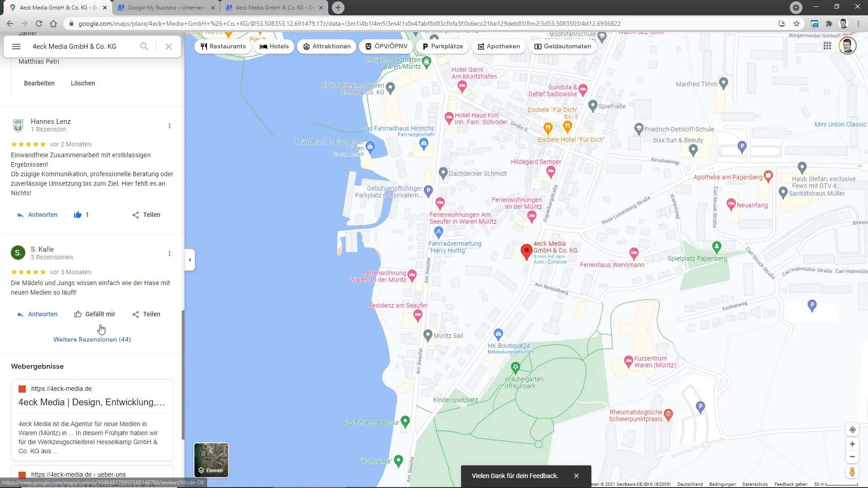This screenshot has height=488, width=868.
Task: Open the Google Maps hamburger menu
Action: tap(16, 47)
